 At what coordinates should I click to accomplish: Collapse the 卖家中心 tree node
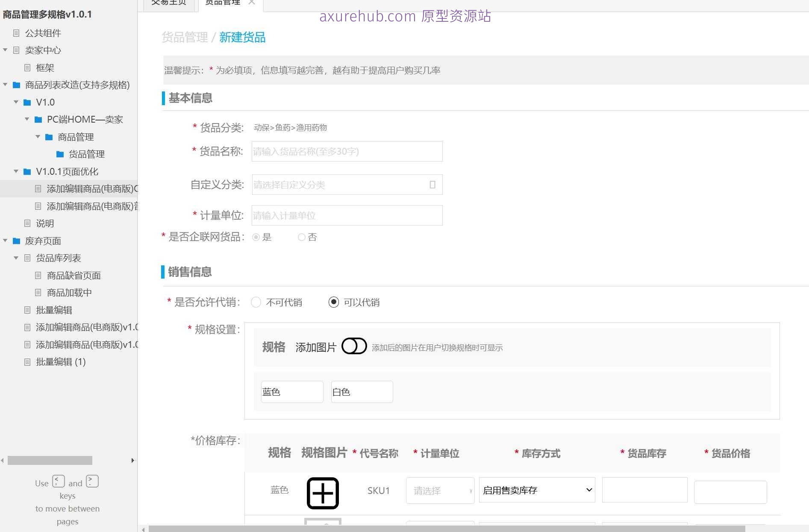pos(5,50)
